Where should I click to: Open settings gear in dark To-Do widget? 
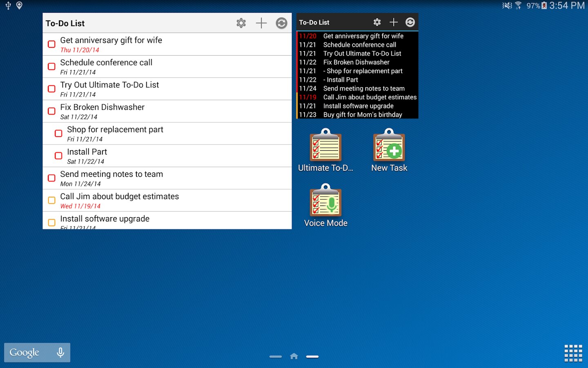pos(377,22)
